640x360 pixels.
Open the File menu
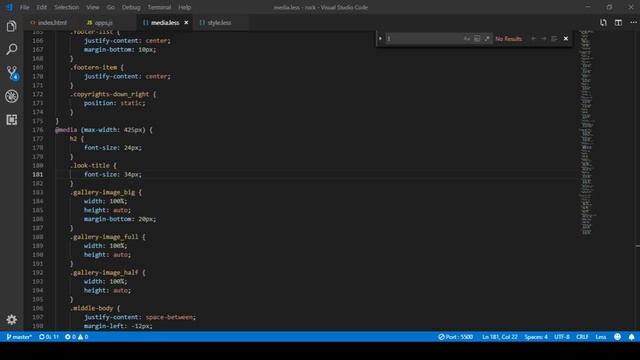pos(24,7)
